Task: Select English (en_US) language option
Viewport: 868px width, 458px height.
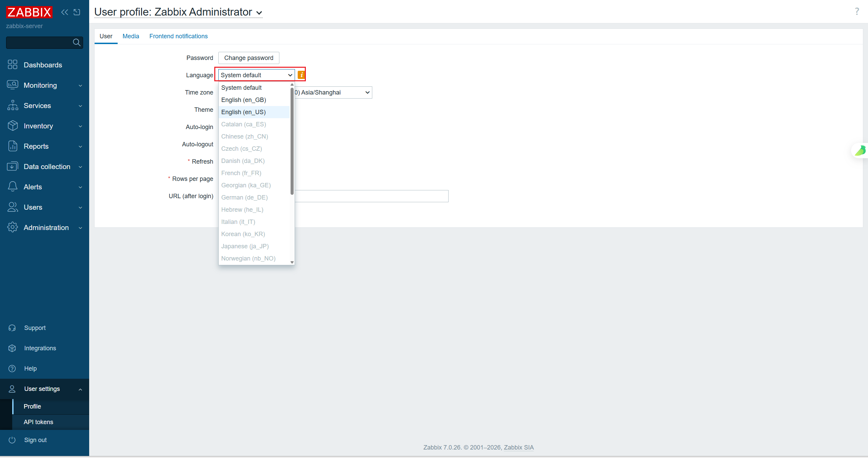Action: point(254,112)
